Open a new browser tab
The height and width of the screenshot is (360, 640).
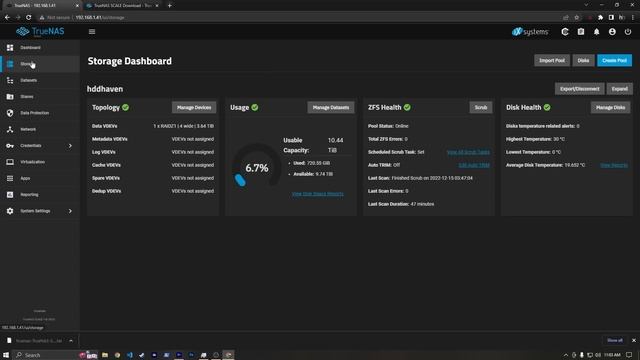[169, 6]
